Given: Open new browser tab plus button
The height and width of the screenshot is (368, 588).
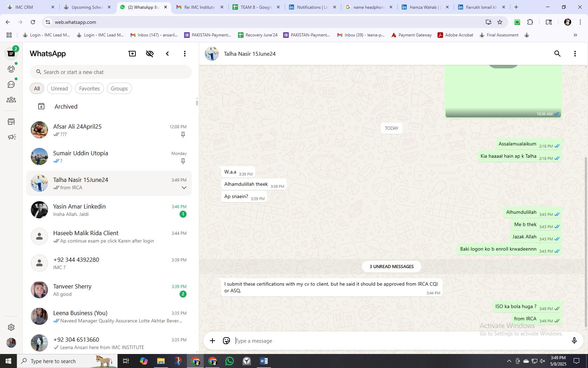Looking at the screenshot, I should pyautogui.click(x=516, y=7).
